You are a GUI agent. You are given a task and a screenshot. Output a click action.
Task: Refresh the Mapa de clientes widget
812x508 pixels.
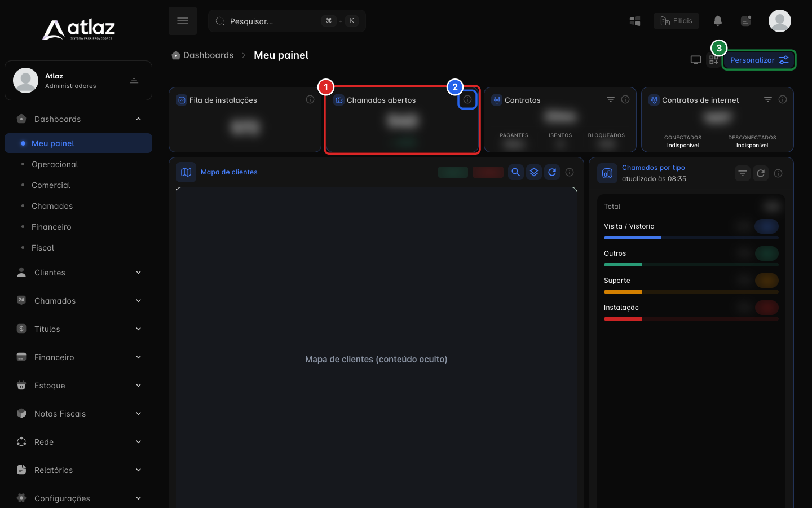(552, 172)
